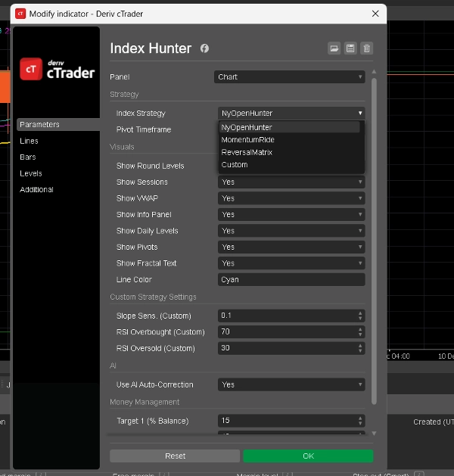This screenshot has width=454, height=476.
Task: Open the Show Fractal Text dropdown
Action: click(291, 263)
